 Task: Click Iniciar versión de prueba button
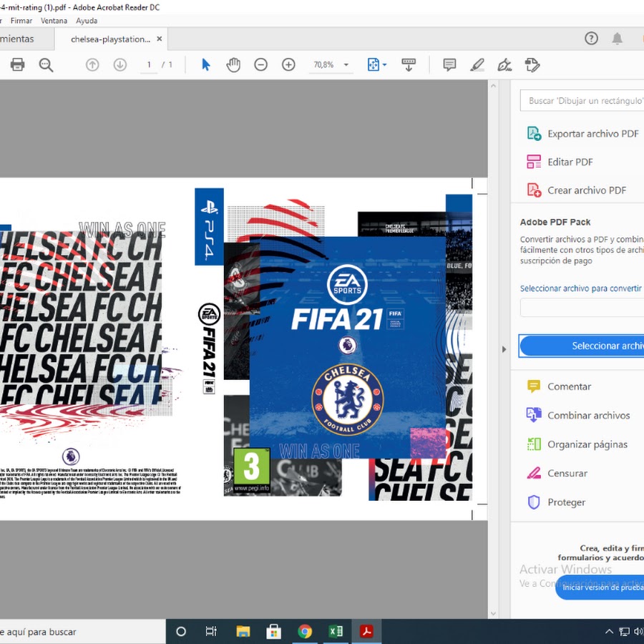pos(600,587)
